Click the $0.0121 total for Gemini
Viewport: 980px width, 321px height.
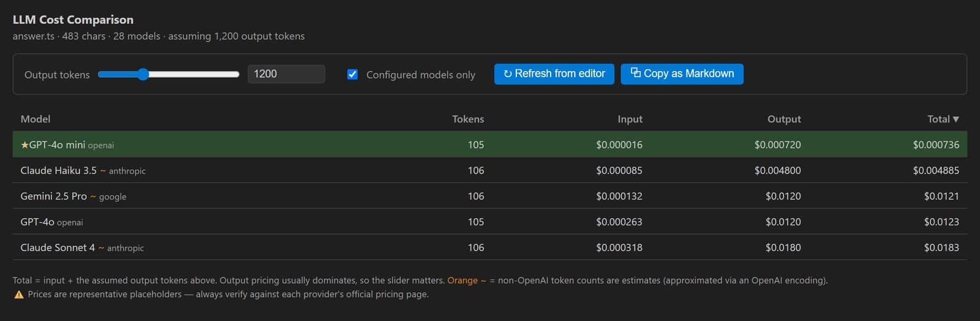pos(941,196)
